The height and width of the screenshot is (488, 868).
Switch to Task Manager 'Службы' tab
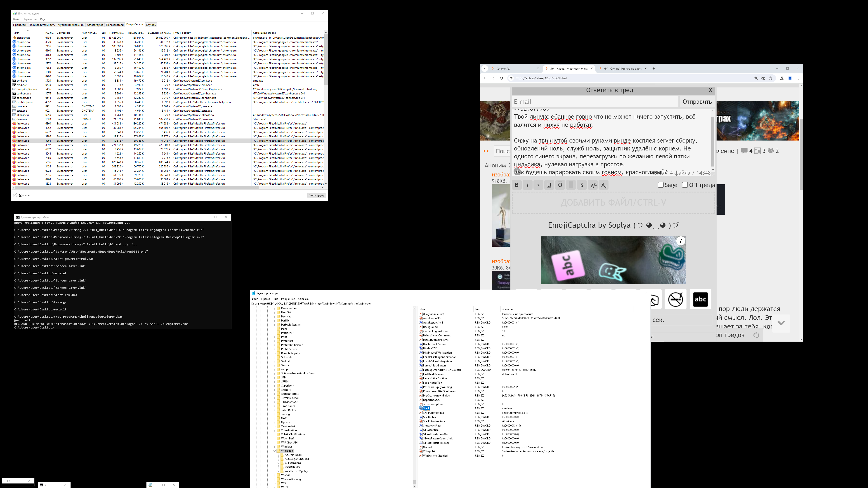click(151, 25)
